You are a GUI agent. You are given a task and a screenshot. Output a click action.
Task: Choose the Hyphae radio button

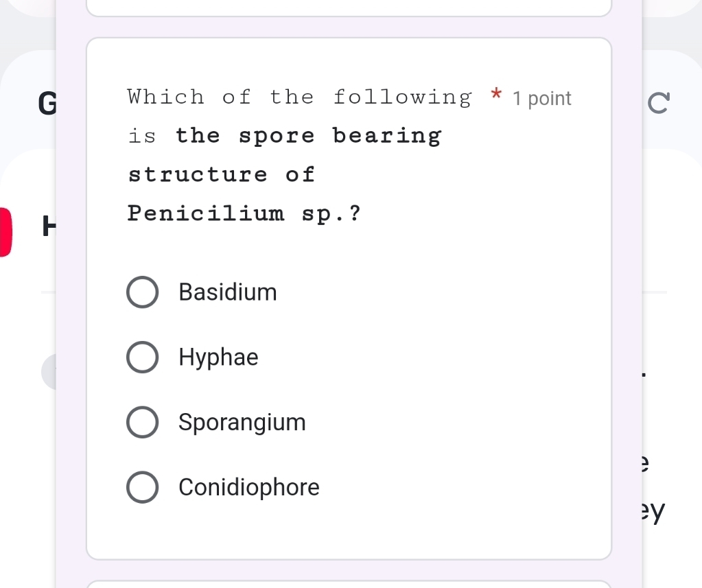click(142, 357)
